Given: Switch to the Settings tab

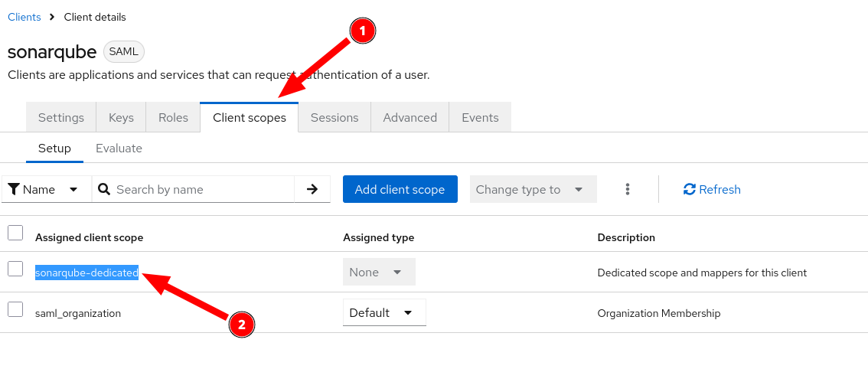Looking at the screenshot, I should click(61, 117).
